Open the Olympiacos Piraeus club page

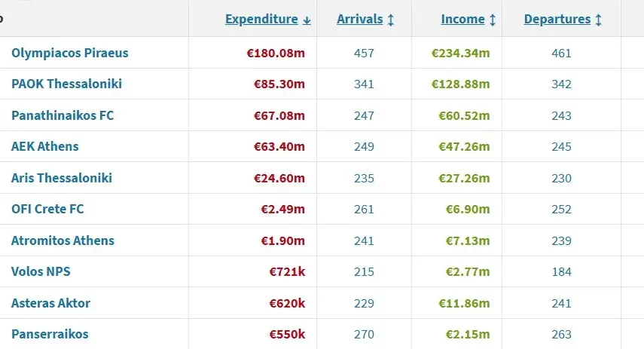click(x=70, y=53)
